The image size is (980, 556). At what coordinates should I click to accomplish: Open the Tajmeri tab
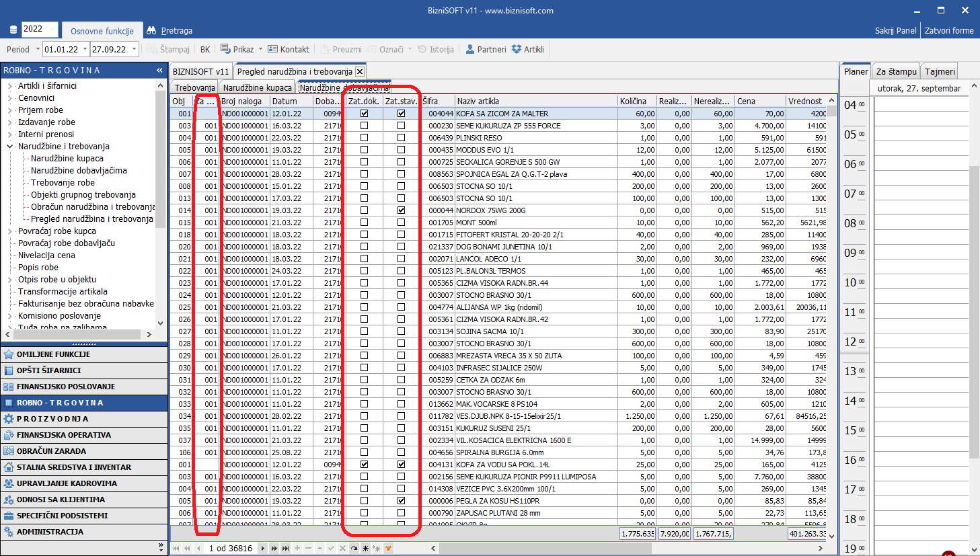click(939, 71)
